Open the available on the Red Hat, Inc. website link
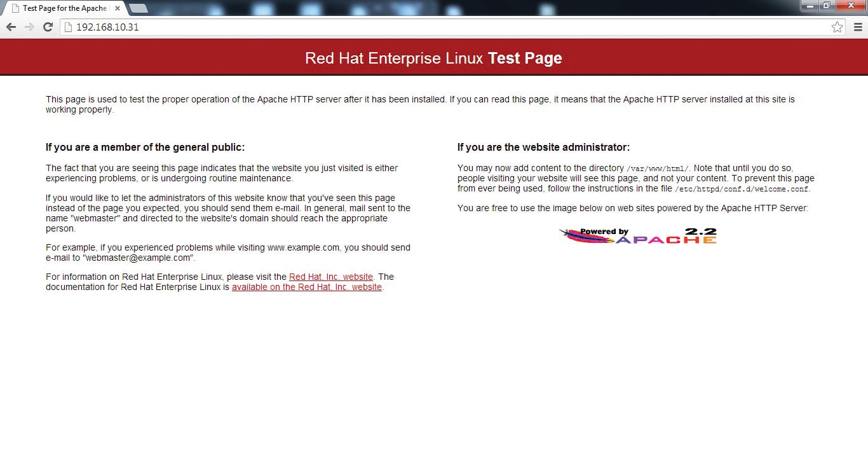 (x=307, y=287)
